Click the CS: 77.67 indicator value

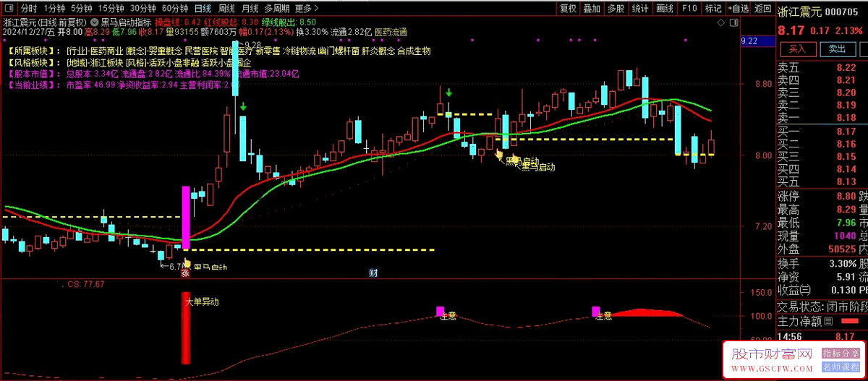[86, 285]
